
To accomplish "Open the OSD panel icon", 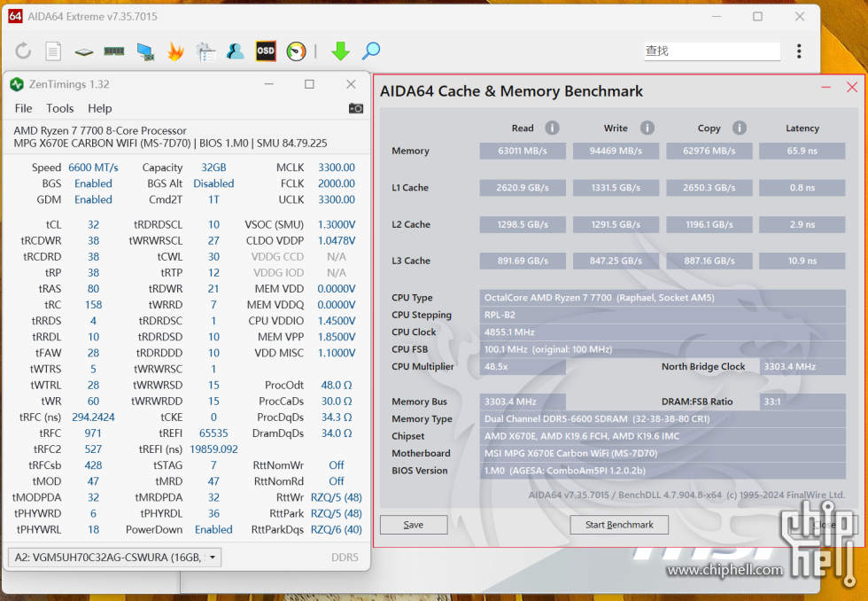I will click(266, 51).
